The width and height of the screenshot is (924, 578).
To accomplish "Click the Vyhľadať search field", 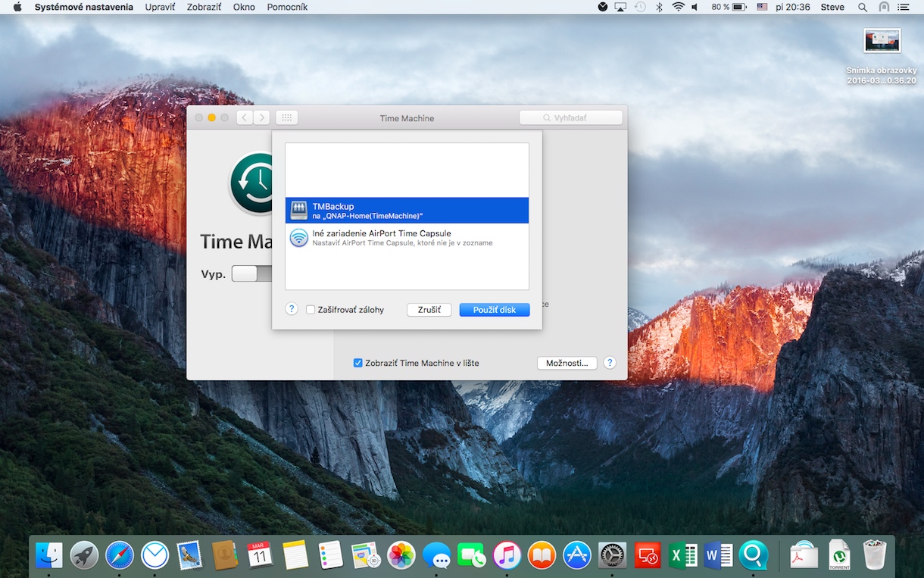I will point(571,118).
